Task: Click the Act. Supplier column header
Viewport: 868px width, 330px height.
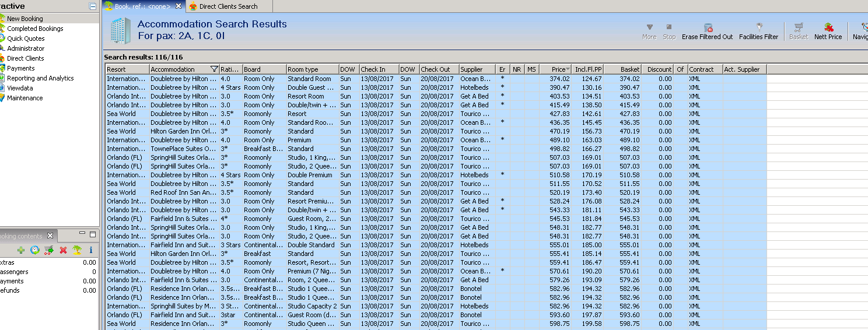Action: pos(745,69)
